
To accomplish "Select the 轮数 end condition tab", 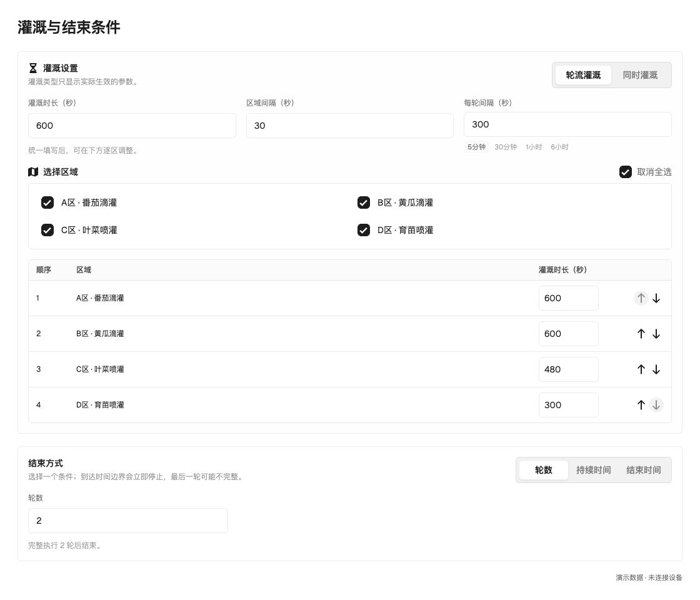I will tap(543, 470).
